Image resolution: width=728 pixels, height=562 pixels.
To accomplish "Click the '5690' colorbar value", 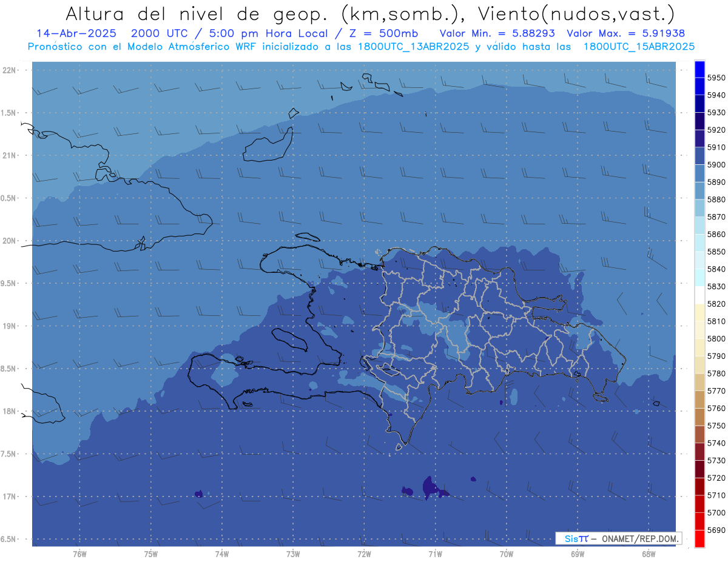I will [716, 530].
